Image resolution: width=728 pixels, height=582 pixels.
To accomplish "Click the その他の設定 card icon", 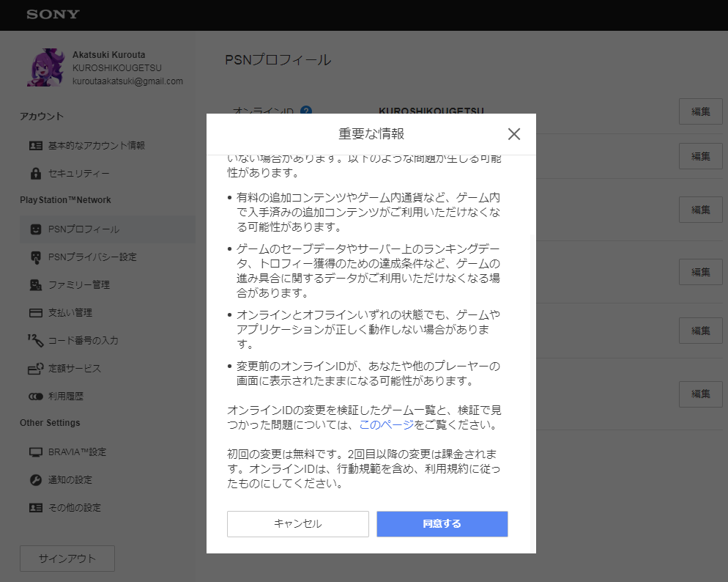I will click(x=36, y=508).
